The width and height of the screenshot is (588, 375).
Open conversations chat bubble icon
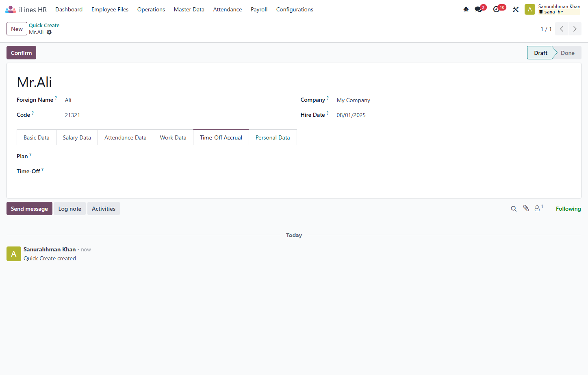point(479,9)
